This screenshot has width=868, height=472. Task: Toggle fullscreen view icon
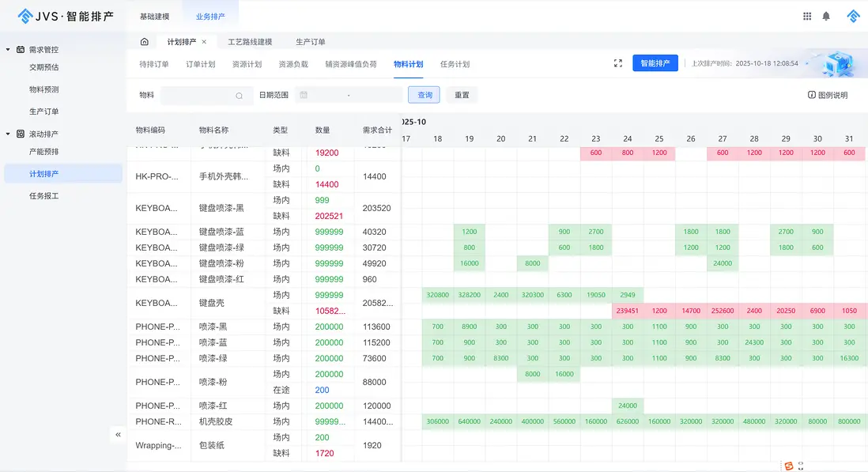617,63
